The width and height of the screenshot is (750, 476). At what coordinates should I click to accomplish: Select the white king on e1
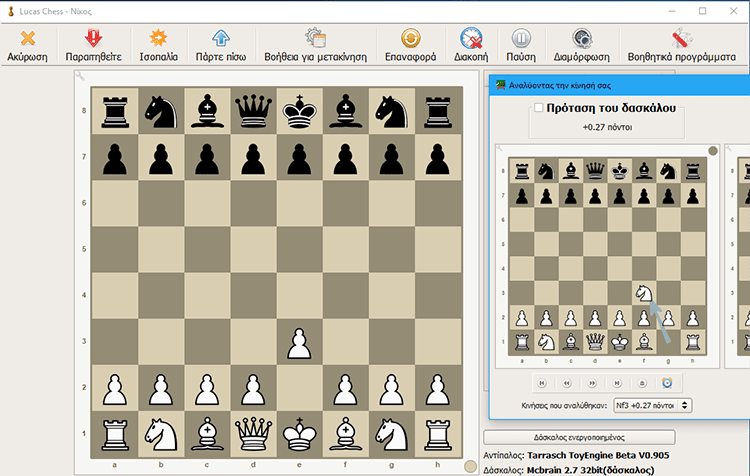(x=299, y=434)
